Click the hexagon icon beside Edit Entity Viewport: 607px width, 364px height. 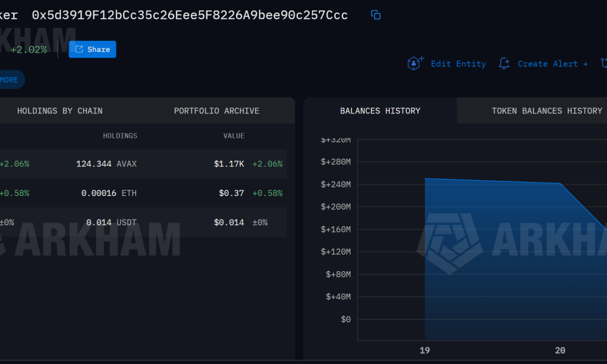(415, 63)
